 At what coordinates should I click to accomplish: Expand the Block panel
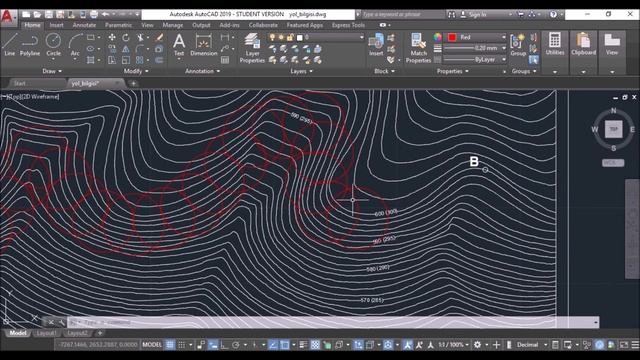click(x=384, y=71)
